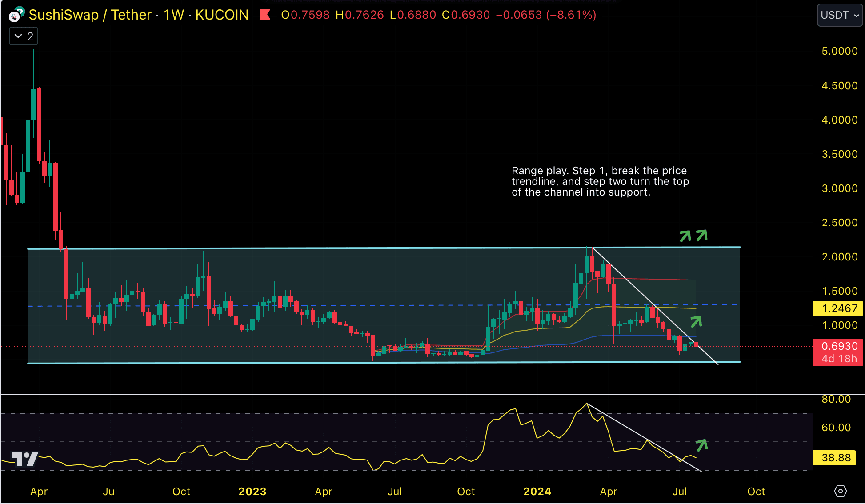865x504 pixels.
Task: Click the low value L0.6880
Action: 413,15
